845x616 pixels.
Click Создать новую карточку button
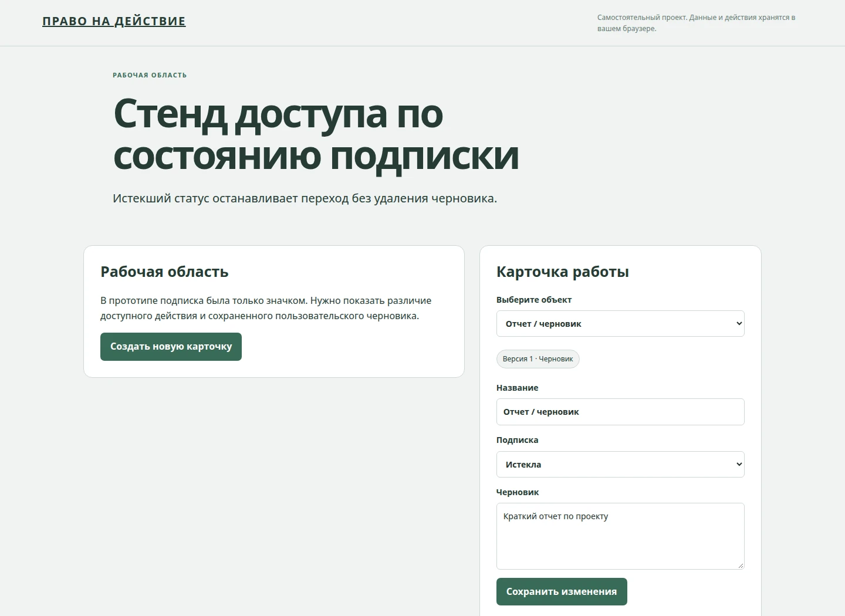(171, 347)
